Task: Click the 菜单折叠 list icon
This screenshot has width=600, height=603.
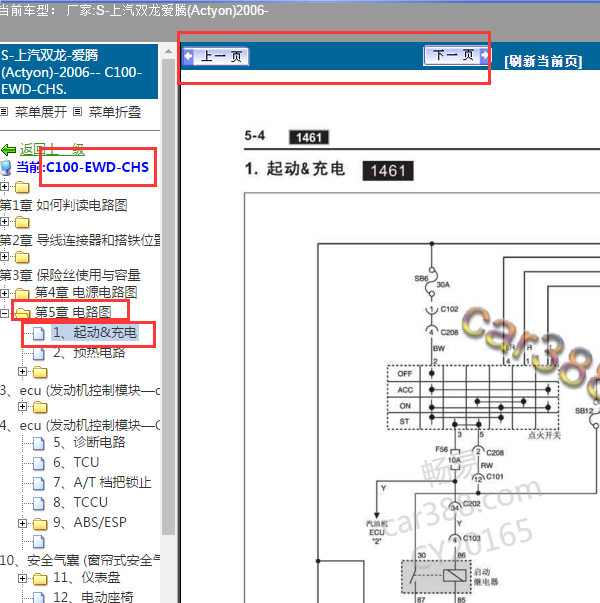Action: point(78,112)
